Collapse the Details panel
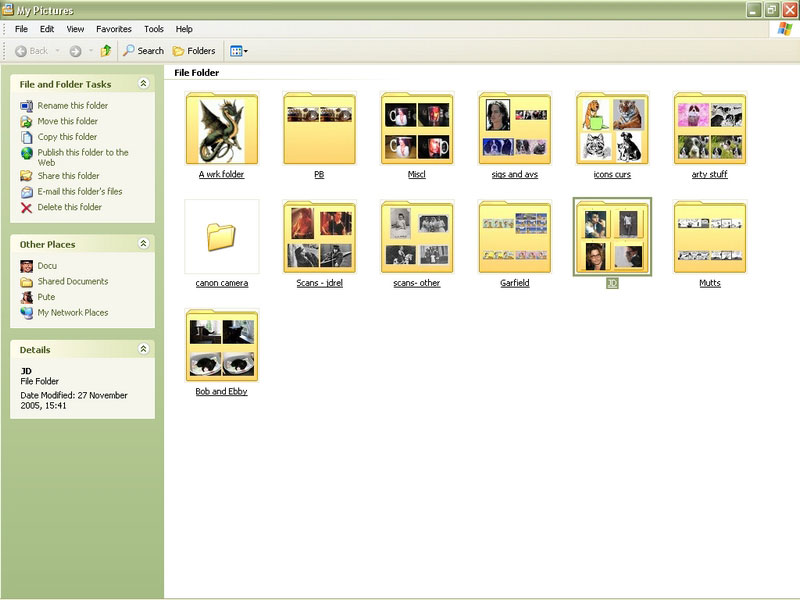Image resolution: width=800 pixels, height=600 pixels. click(x=143, y=349)
